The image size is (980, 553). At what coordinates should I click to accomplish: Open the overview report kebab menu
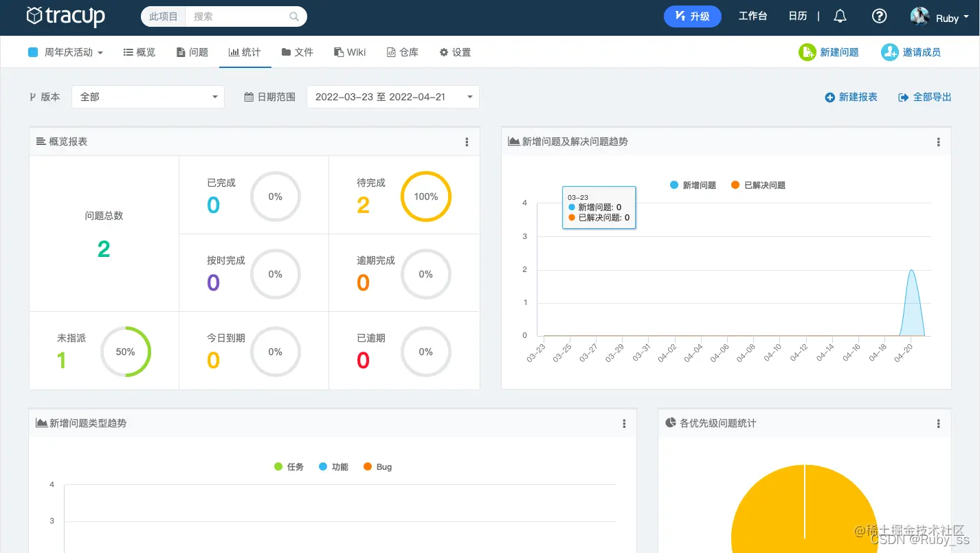click(467, 142)
